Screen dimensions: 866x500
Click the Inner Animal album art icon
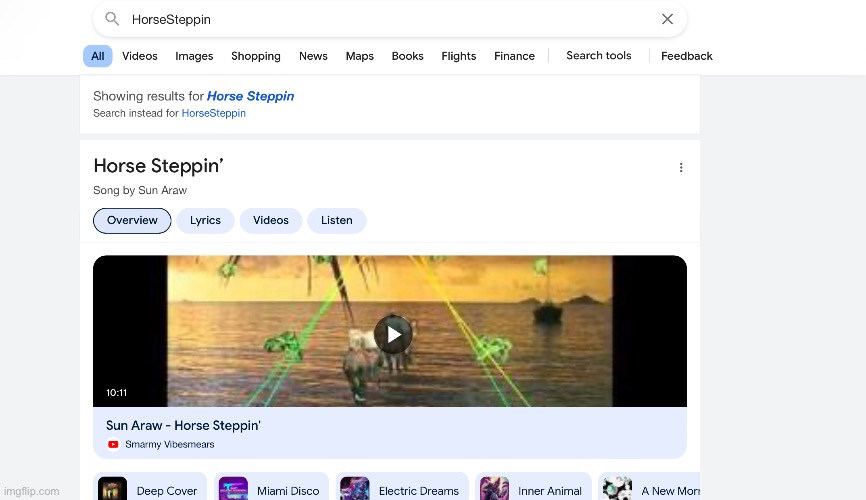click(494, 490)
